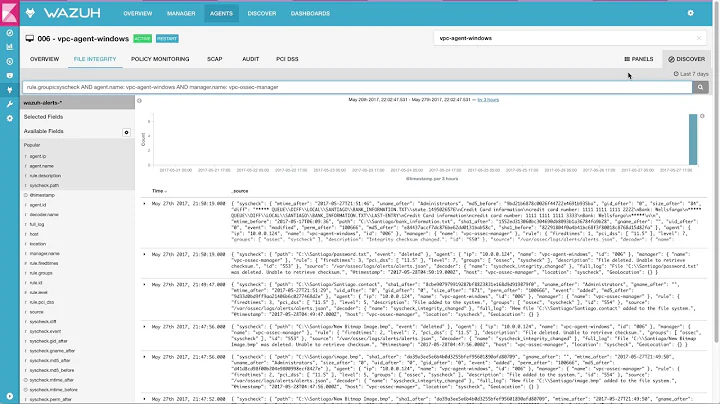This screenshot has height=404, width=720.
Task: Go to DISCOVER in top navigation
Action: coord(262,14)
